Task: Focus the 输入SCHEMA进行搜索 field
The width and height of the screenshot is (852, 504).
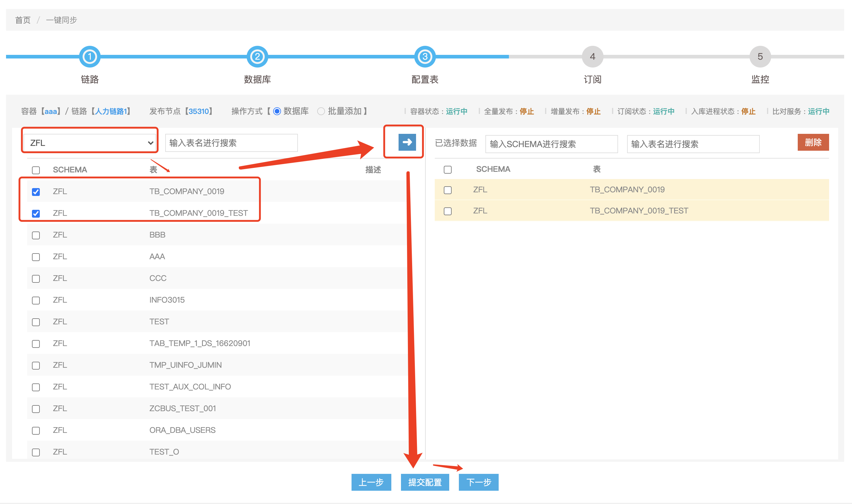Action: pyautogui.click(x=551, y=144)
